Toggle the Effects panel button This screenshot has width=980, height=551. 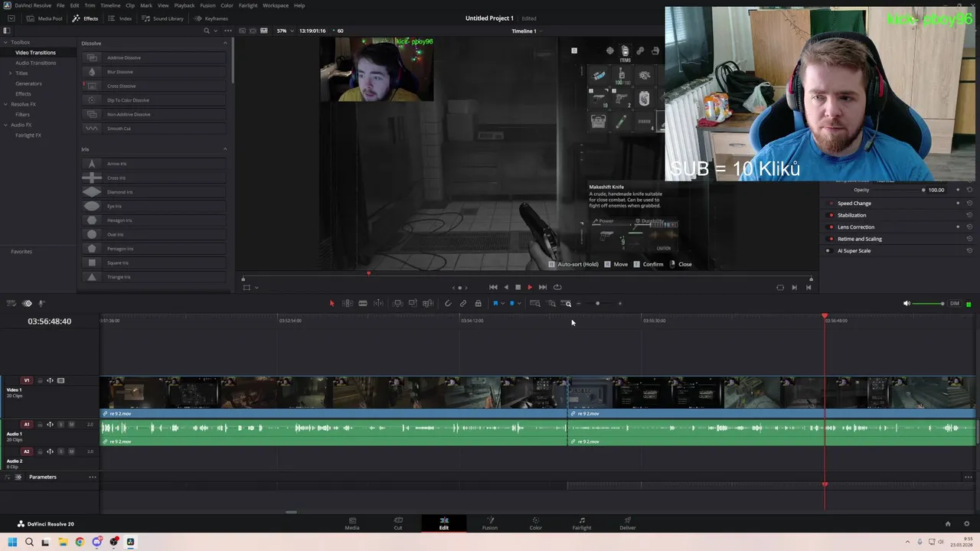[86, 18]
